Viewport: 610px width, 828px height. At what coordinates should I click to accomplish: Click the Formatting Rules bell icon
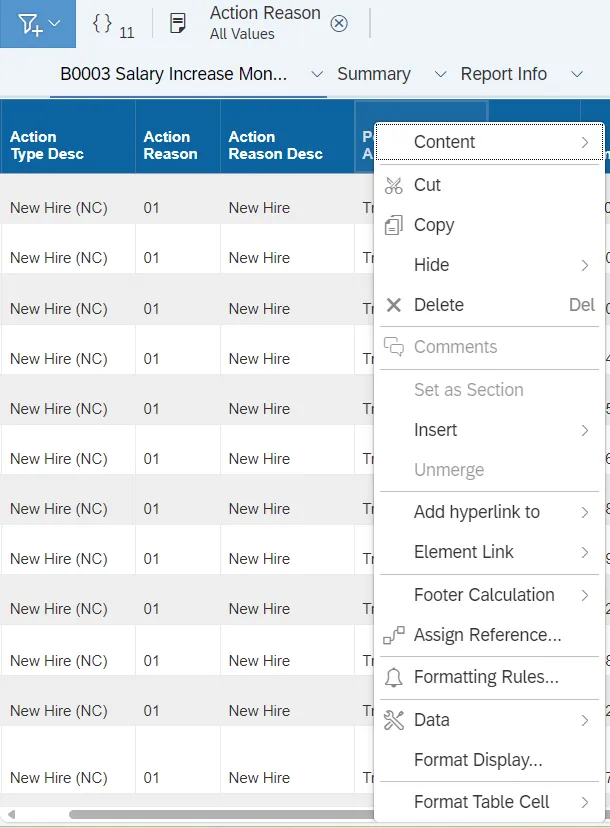tap(394, 677)
